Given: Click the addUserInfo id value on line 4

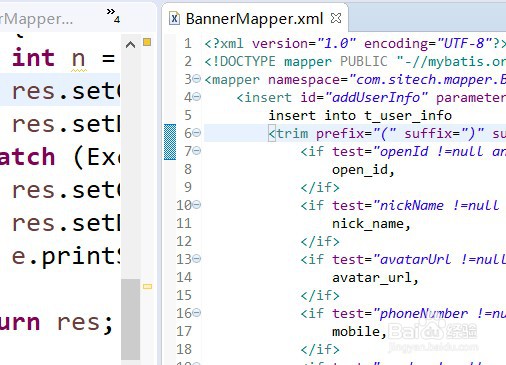Looking at the screenshot, I should tap(376, 98).
